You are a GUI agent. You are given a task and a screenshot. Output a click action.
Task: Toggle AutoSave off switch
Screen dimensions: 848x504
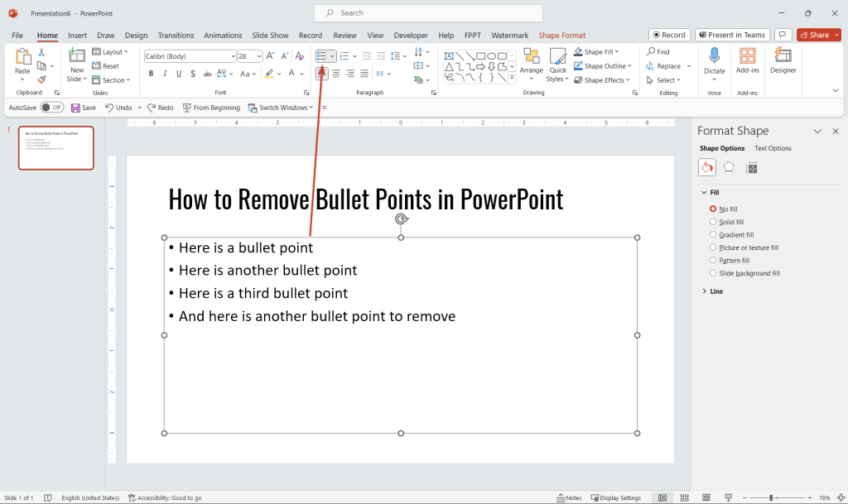51,107
